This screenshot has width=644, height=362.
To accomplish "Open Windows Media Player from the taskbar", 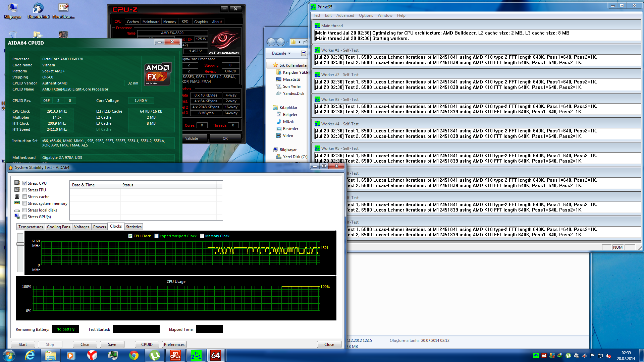I will point(71,355).
